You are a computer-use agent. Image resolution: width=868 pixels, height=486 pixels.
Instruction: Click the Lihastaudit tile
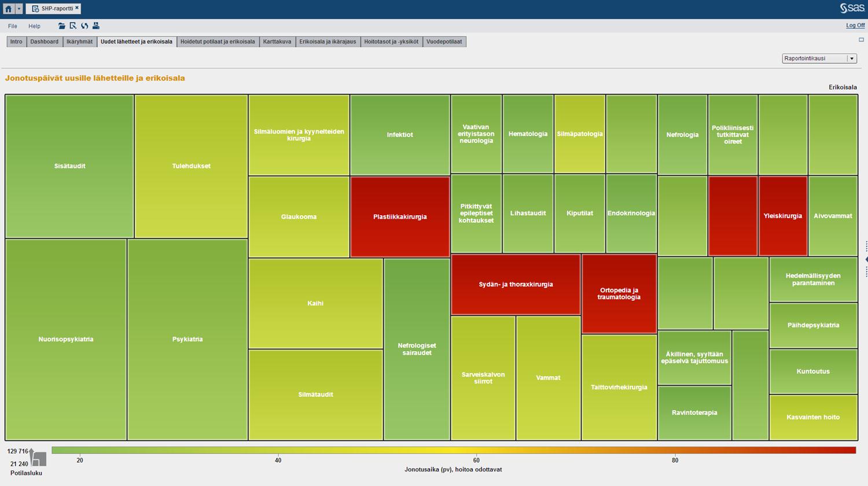point(528,213)
